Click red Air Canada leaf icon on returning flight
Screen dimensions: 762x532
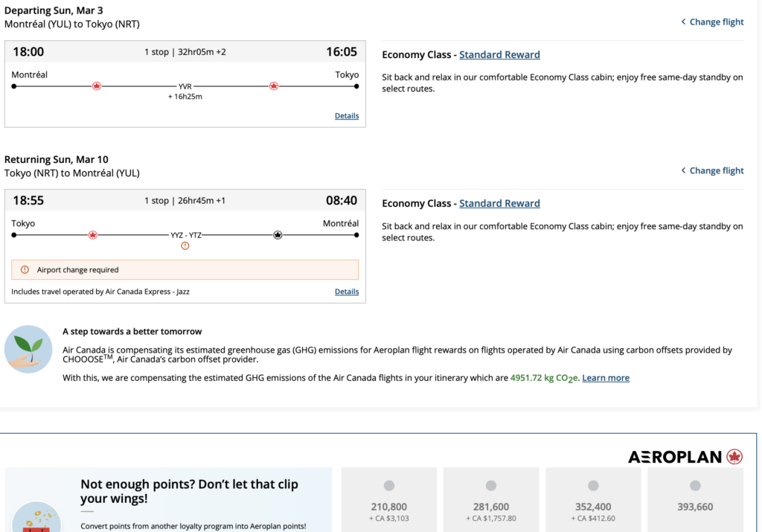click(x=93, y=235)
